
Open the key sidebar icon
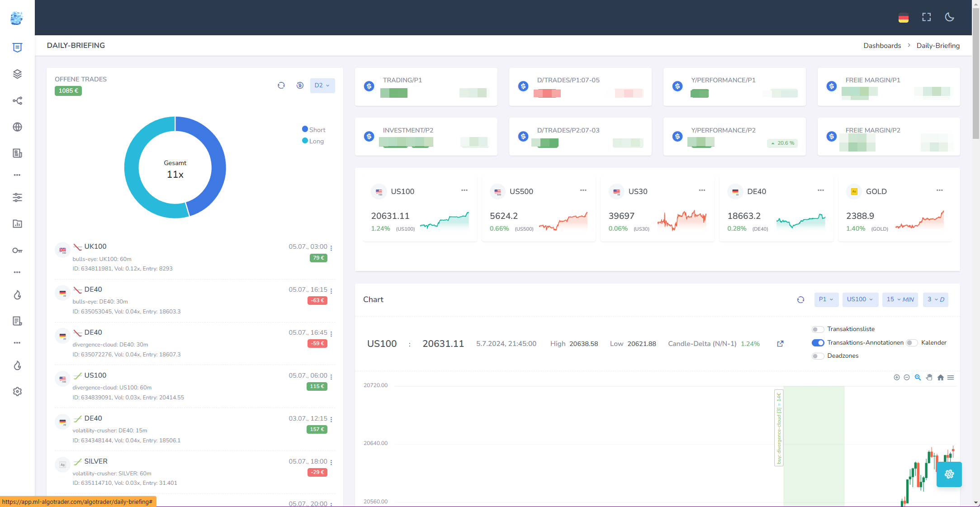tap(17, 251)
